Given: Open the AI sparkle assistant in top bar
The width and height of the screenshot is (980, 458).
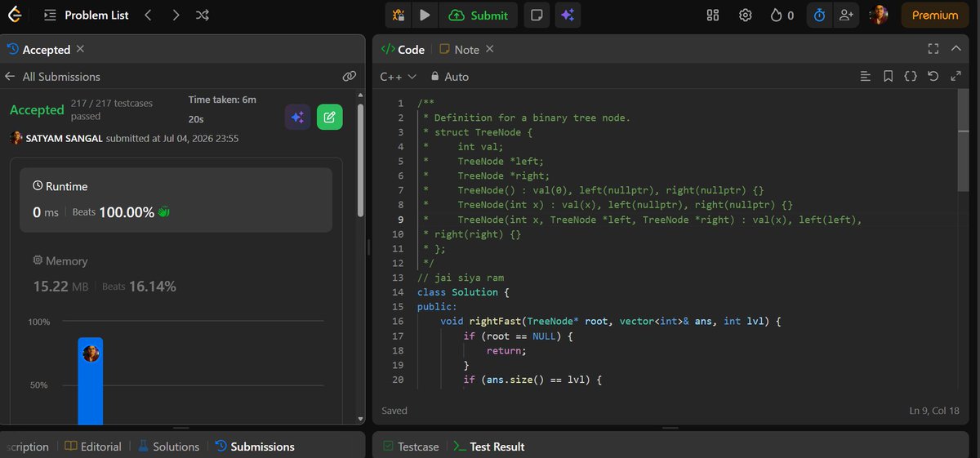Looking at the screenshot, I should coord(568,15).
